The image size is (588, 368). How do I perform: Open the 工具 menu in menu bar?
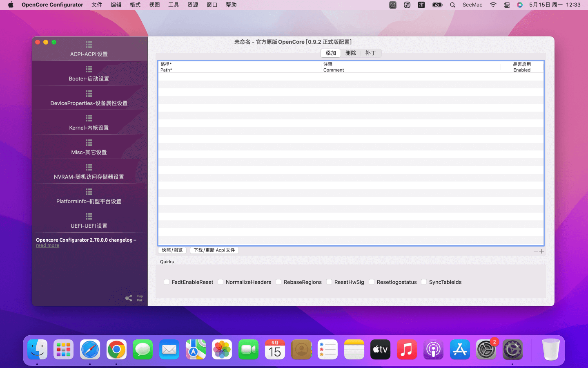(x=174, y=5)
